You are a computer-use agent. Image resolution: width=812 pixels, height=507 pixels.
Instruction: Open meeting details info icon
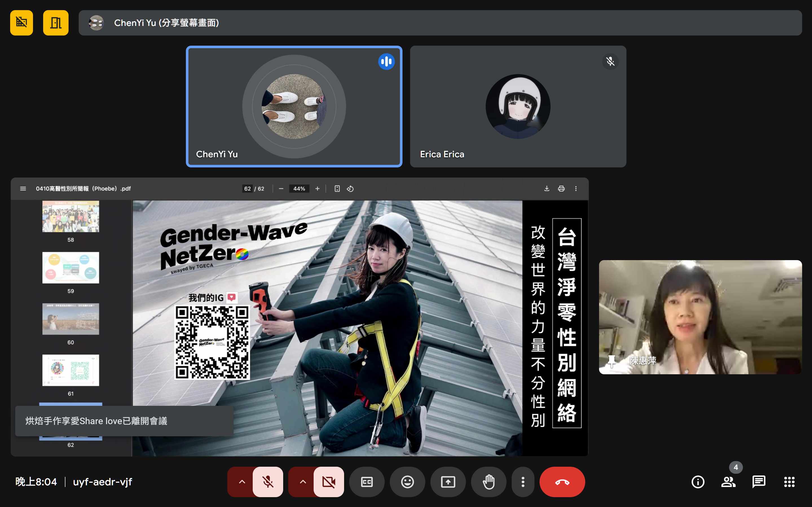point(698,482)
